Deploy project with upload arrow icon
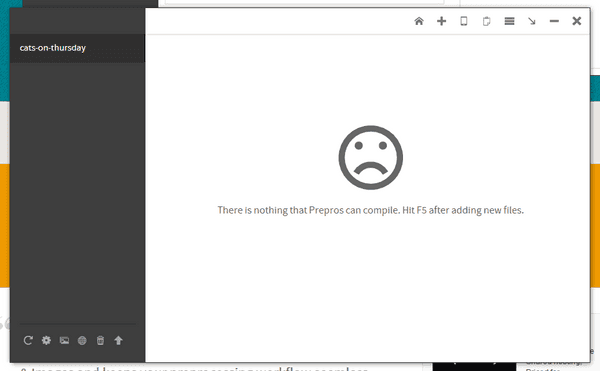Image resolution: width=600 pixels, height=371 pixels. 118,340
